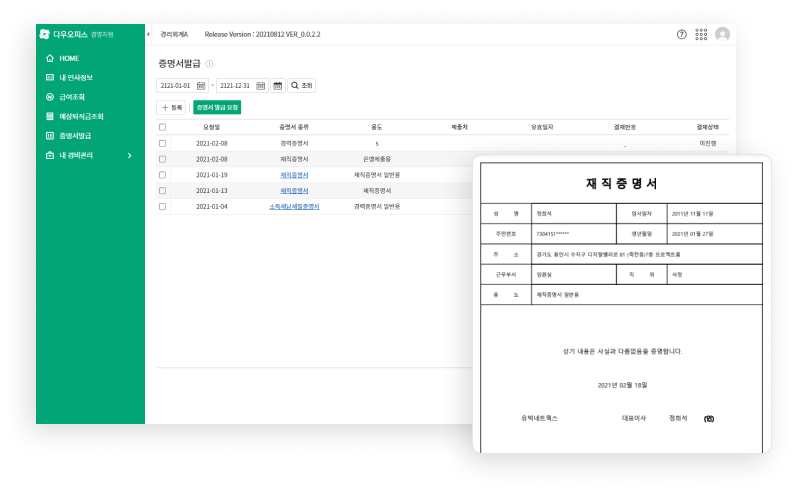Click 경력증명서 일반용 purpose cell
Viewport: 797px width, 491px height.
pyautogui.click(x=377, y=206)
